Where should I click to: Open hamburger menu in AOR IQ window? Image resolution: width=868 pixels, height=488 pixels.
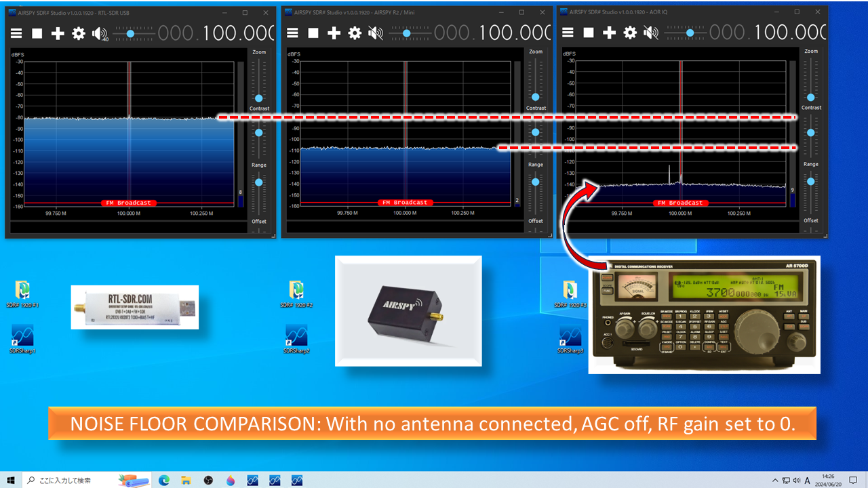[x=568, y=33]
